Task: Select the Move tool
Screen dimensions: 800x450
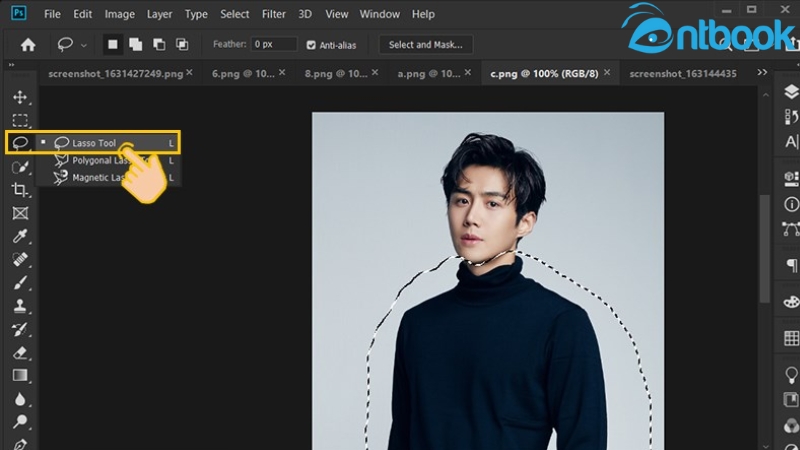Action: point(20,97)
